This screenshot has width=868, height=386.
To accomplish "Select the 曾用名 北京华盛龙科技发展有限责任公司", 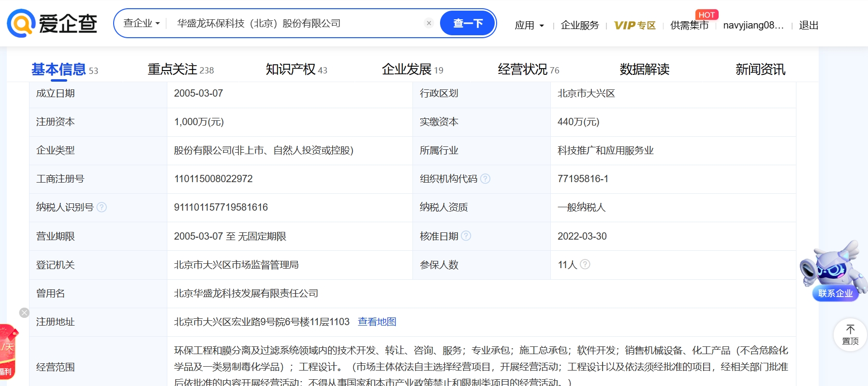I will pyautogui.click(x=246, y=293).
